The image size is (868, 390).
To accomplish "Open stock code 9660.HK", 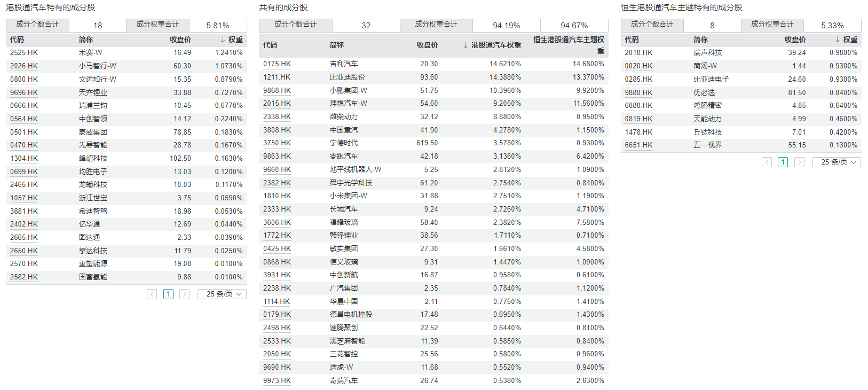I will point(277,170).
